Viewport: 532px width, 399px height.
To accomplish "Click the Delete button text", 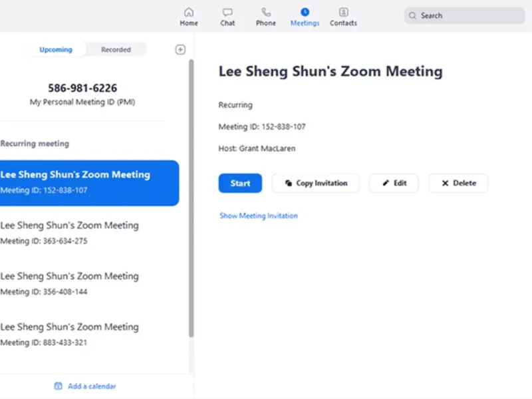I will [464, 184].
